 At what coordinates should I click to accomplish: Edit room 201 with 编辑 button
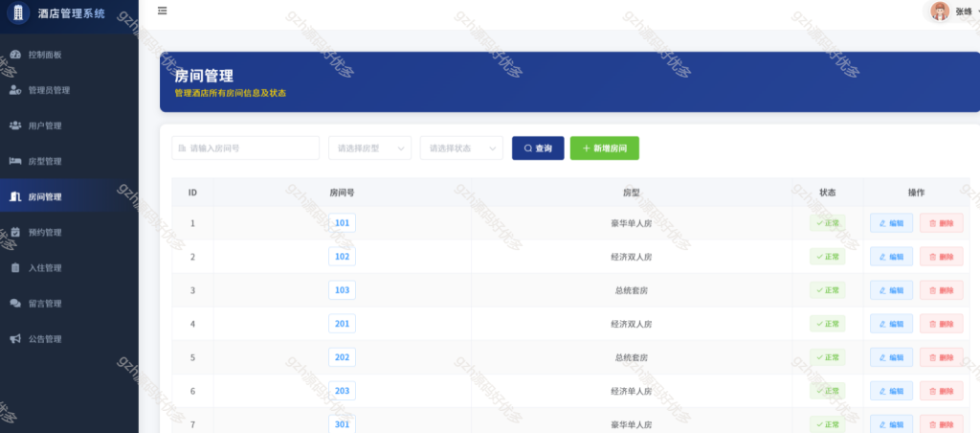891,324
